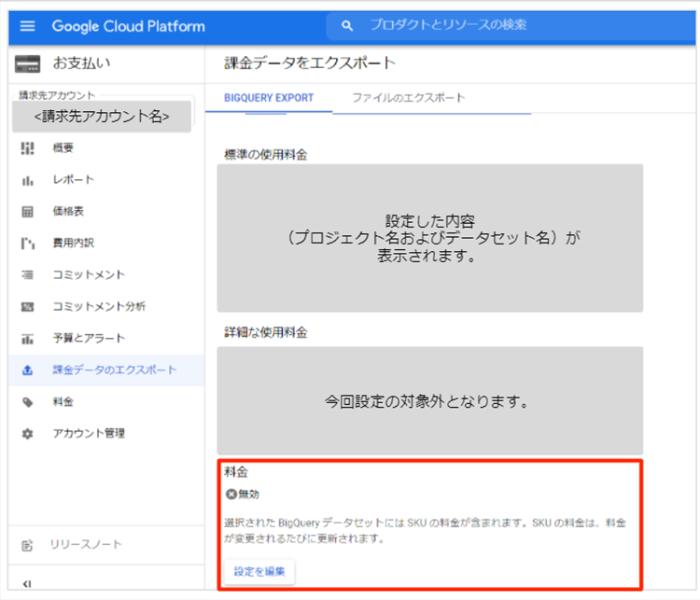The height and width of the screenshot is (600, 700).
Task: Click the 価格表 table icon
Action: click(27, 212)
